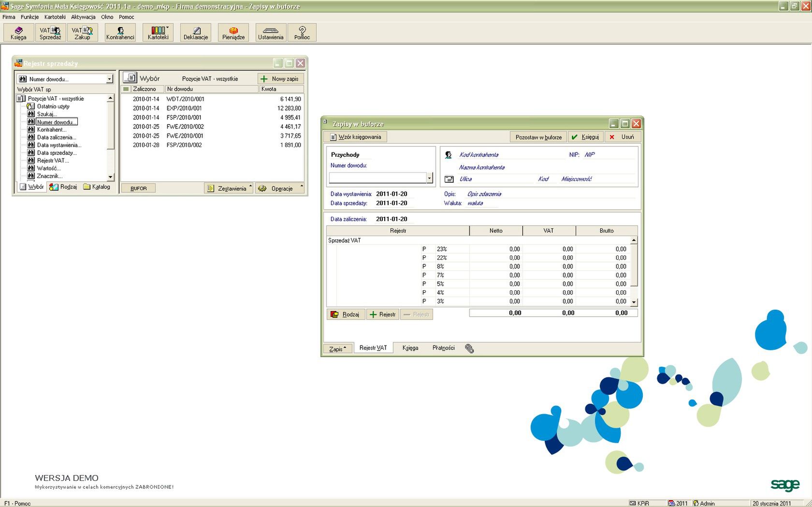The width and height of the screenshot is (812, 507).
Task: Click the paperclip attachment icon
Action: point(469,348)
